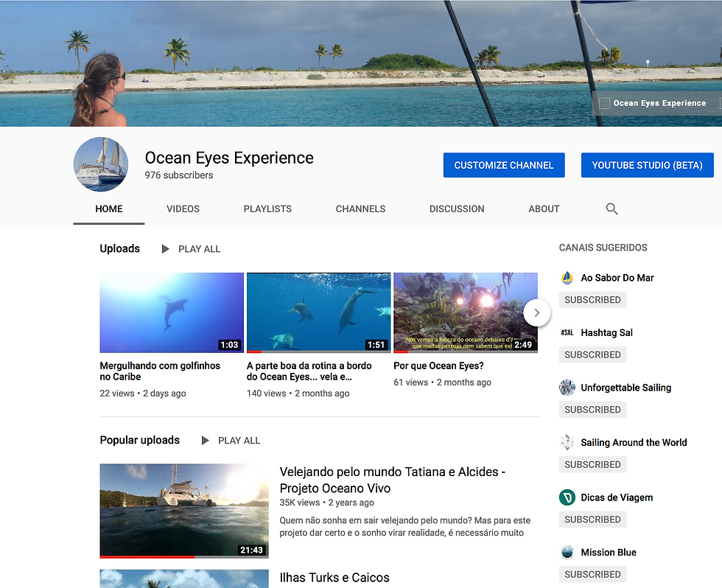Open the 1:51 dolphins video thumbnail
Viewport: 722px width, 588px height.
tap(318, 312)
